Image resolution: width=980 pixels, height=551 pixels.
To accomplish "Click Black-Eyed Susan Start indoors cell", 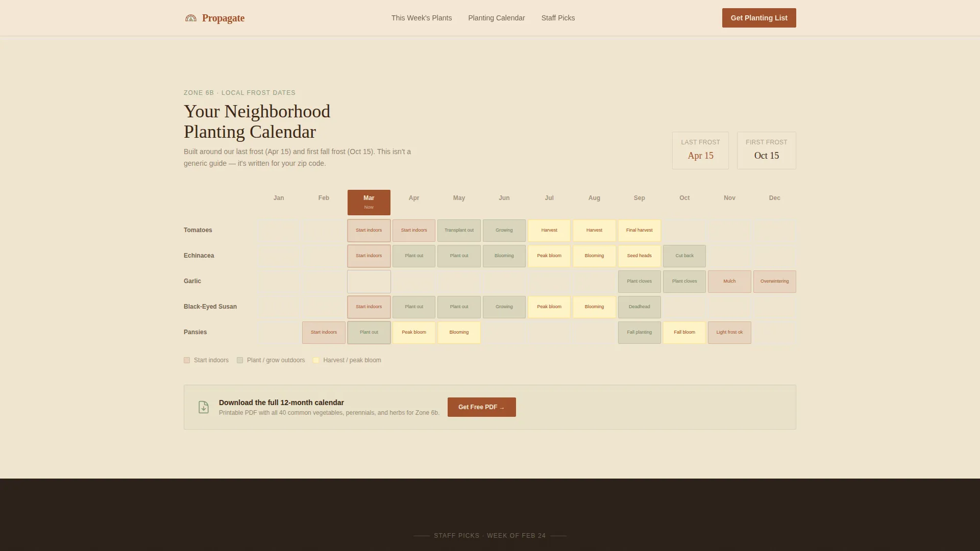I will click(369, 307).
